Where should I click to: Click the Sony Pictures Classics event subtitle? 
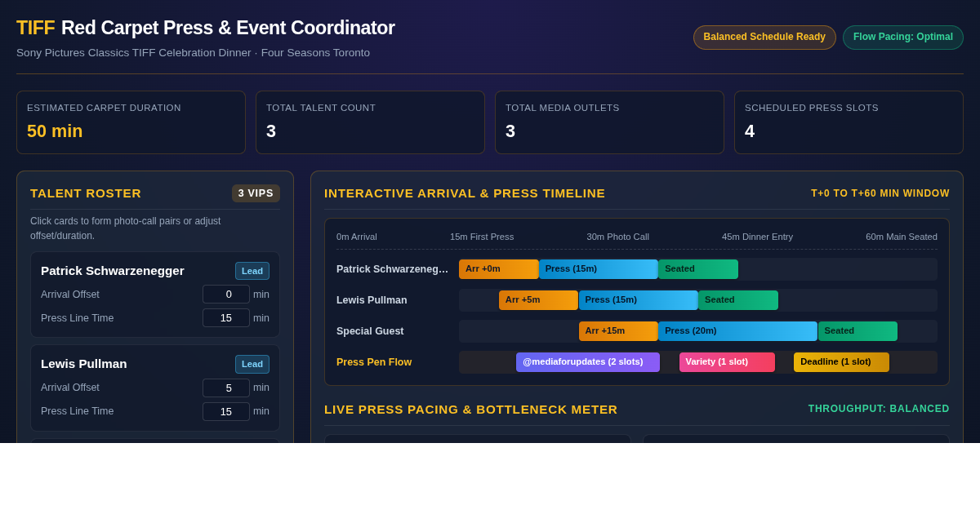click(x=194, y=53)
